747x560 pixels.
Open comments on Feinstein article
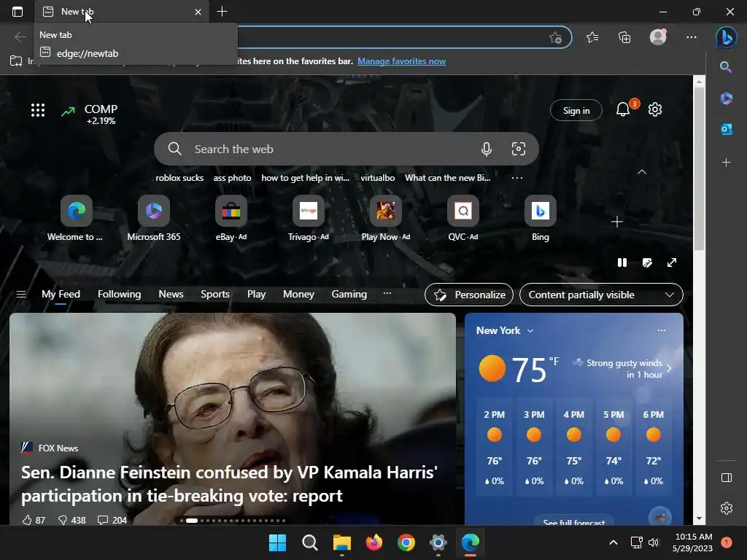point(112,520)
